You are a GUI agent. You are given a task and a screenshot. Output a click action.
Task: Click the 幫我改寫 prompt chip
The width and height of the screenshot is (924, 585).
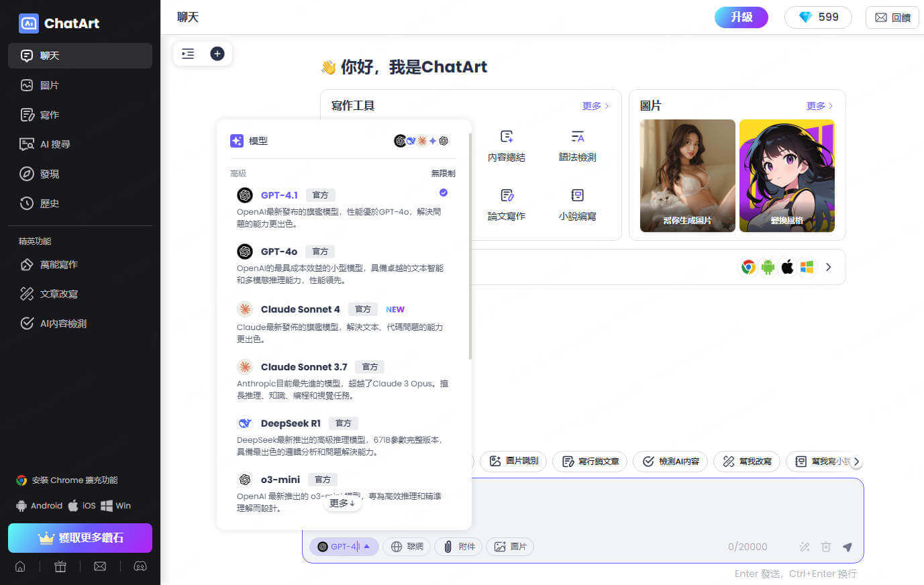[747, 462]
